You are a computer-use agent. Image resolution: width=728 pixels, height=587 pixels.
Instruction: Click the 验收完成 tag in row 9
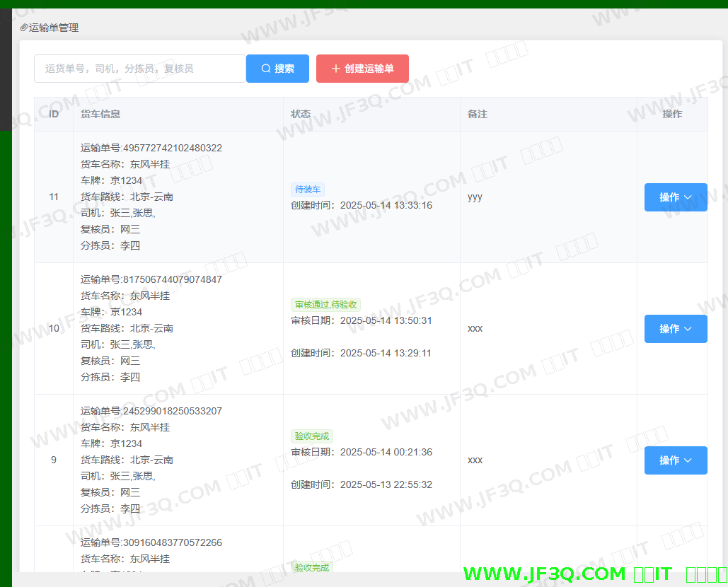point(312,436)
